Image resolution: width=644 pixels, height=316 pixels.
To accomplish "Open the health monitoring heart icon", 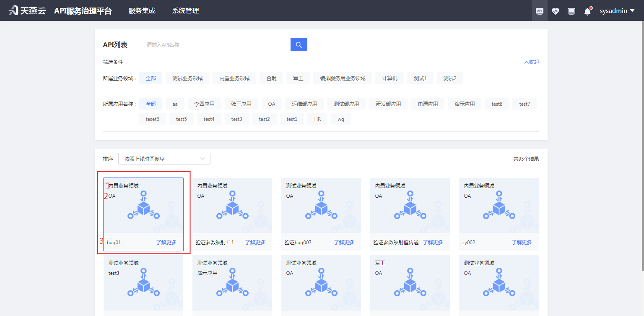I will 555,10.
